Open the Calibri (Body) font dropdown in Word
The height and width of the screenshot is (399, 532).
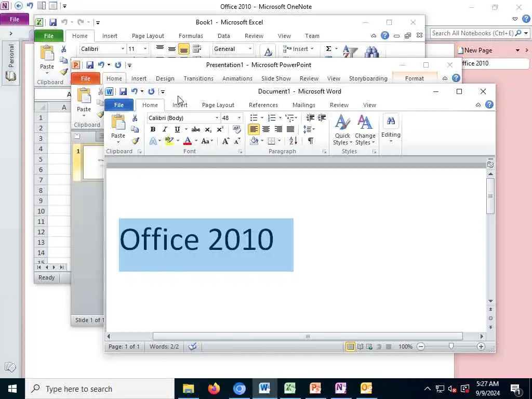pyautogui.click(x=217, y=118)
